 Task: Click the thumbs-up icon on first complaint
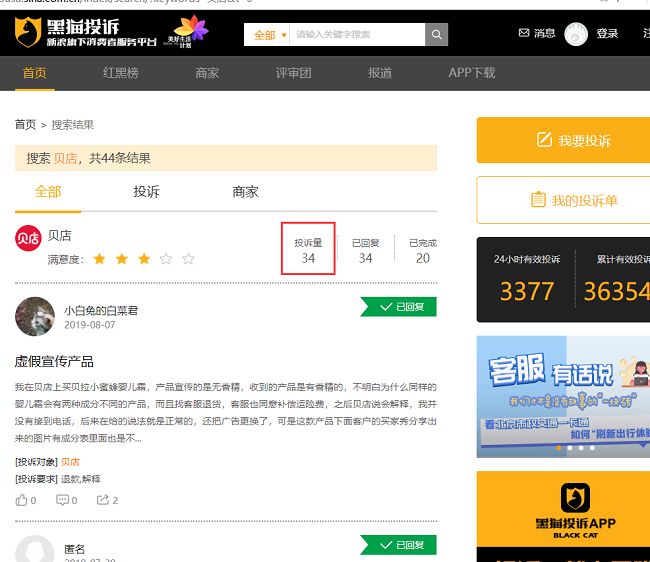tap(22, 500)
